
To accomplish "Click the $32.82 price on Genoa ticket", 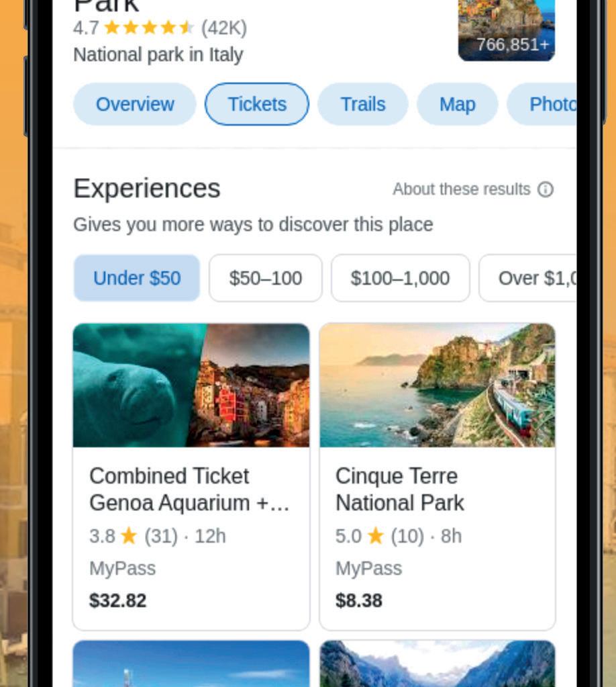I will tap(117, 600).
